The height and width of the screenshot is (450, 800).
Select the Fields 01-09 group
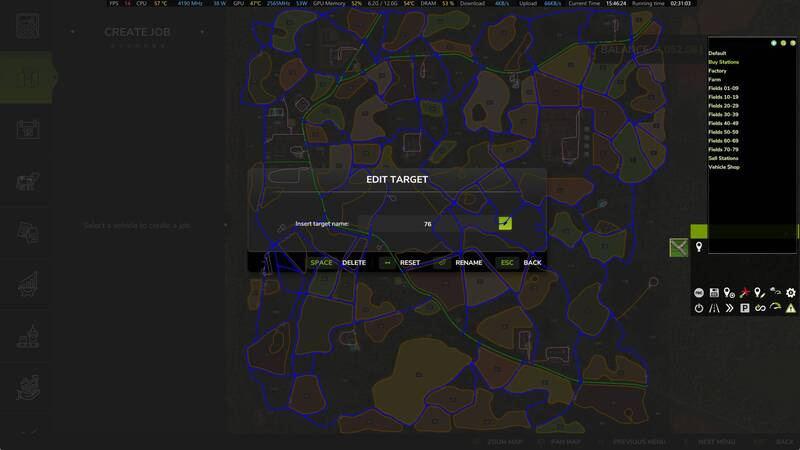coord(723,88)
